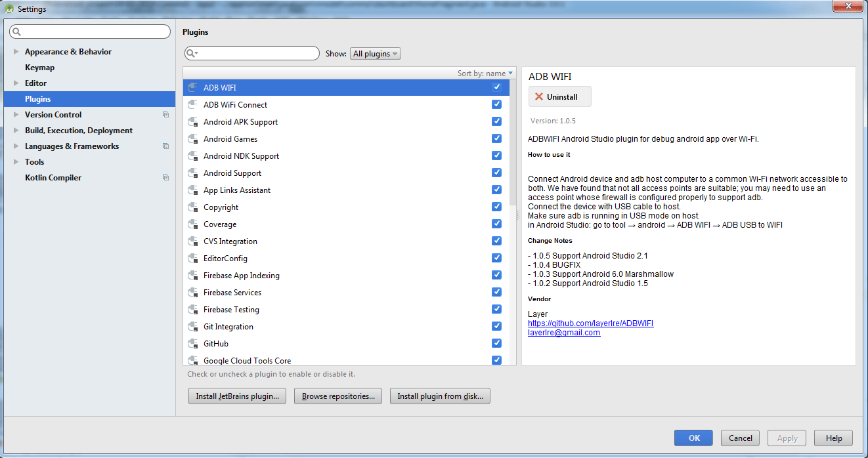Click Install plugin from disk button
This screenshot has width=868, height=458.
coord(441,396)
